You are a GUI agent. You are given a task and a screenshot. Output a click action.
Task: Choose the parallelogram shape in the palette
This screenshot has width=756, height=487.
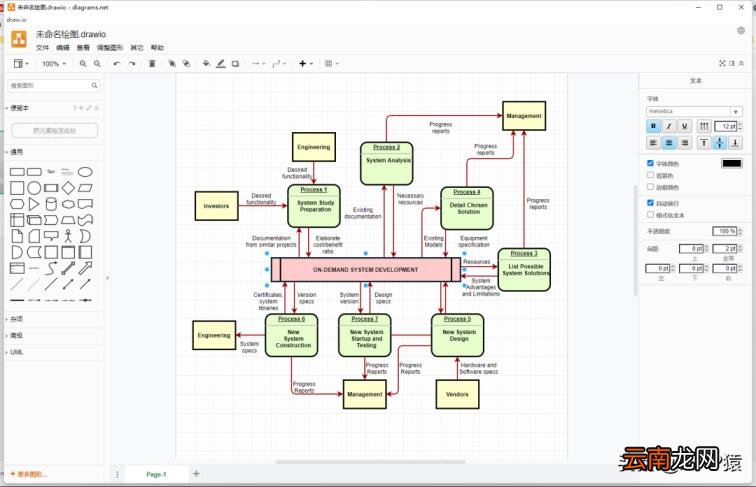click(x=85, y=188)
